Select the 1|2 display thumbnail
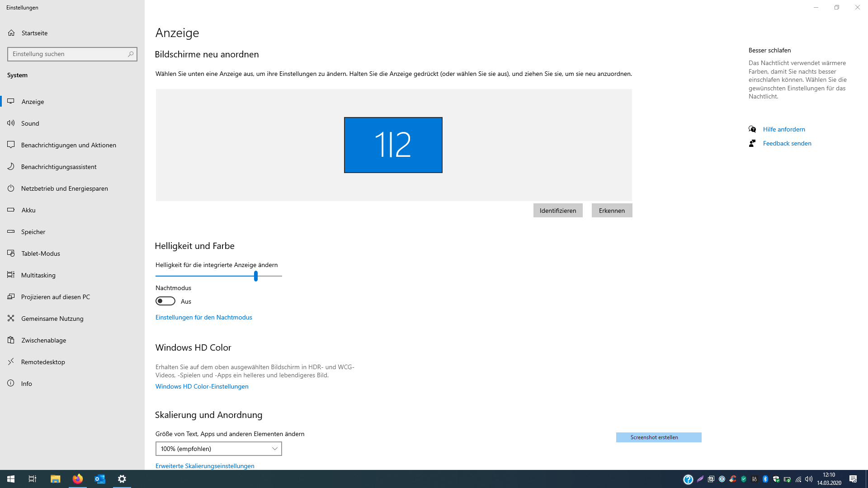868x488 pixels. [393, 145]
